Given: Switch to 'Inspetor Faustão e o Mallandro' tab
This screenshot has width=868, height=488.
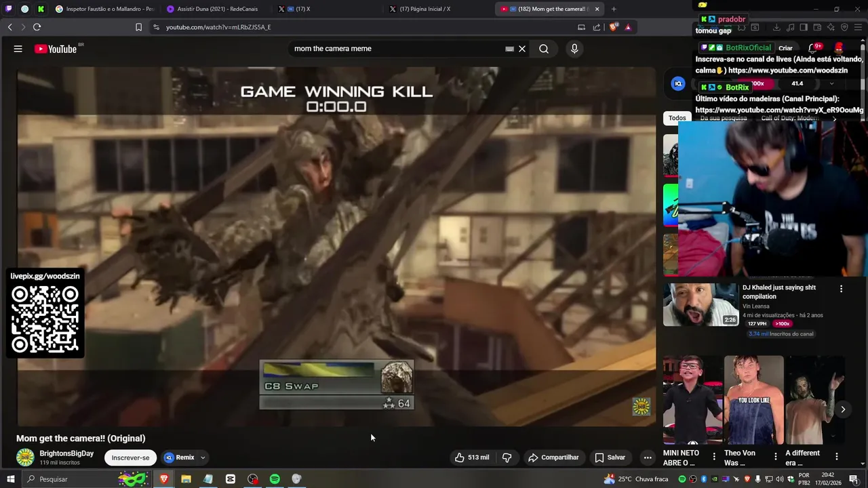Looking at the screenshot, I should (105, 9).
